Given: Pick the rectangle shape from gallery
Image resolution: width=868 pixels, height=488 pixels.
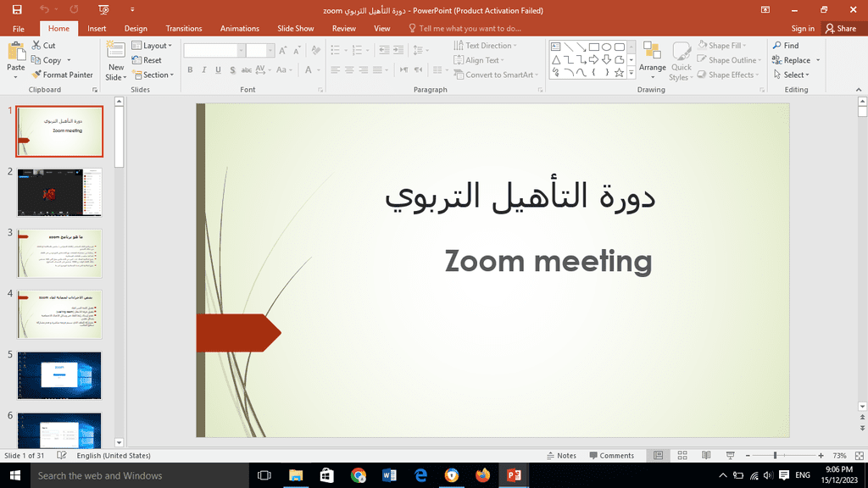Looking at the screenshot, I should click(x=594, y=47).
